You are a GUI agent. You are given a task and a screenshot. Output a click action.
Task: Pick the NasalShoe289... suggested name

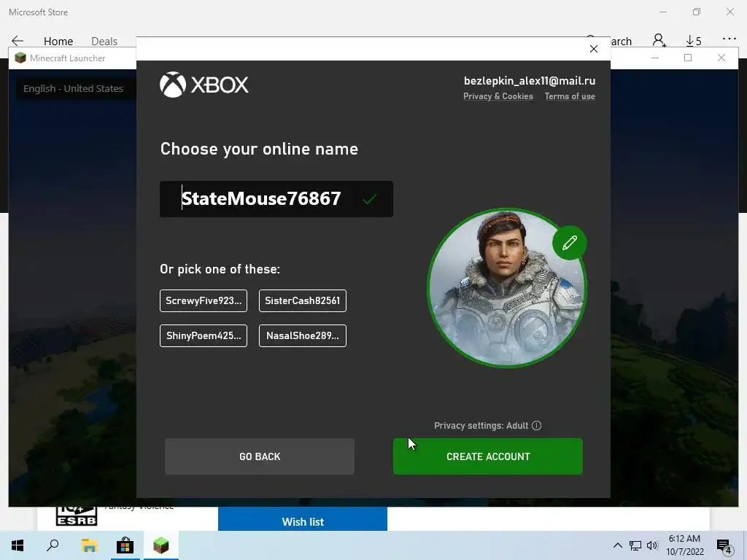(x=303, y=335)
